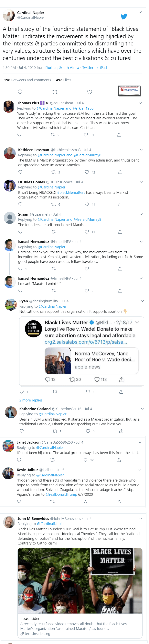
Task: Share Thomas Pius's reply
Action: pos(119,135)
